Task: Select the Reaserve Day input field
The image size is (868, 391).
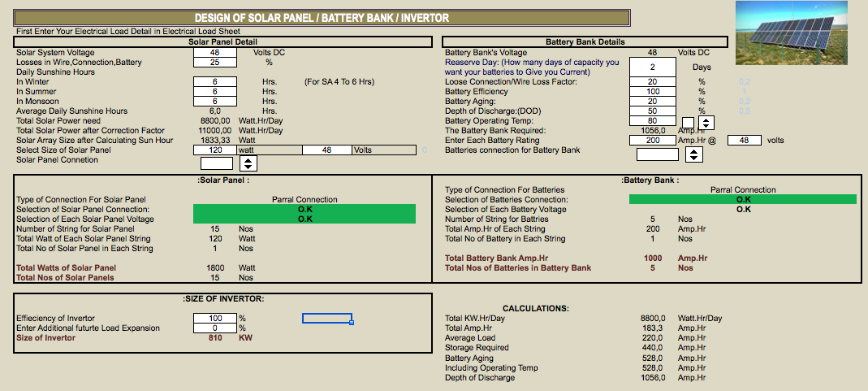Action: pos(653,67)
